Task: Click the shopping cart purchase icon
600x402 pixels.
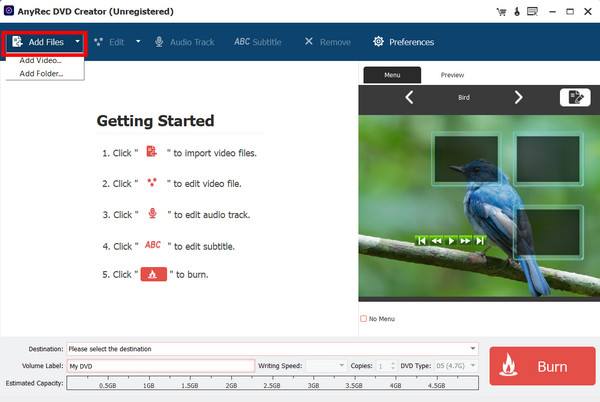Action: click(x=501, y=12)
